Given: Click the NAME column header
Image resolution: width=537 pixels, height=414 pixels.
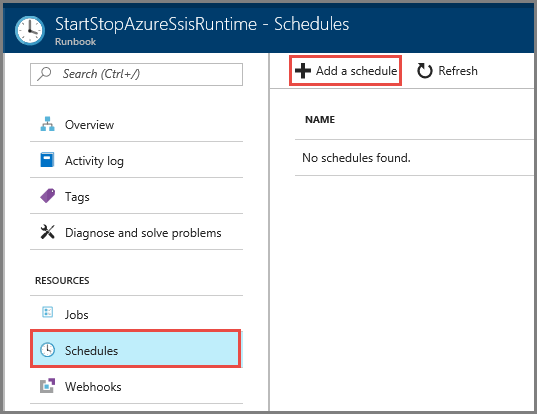Looking at the screenshot, I should point(320,120).
